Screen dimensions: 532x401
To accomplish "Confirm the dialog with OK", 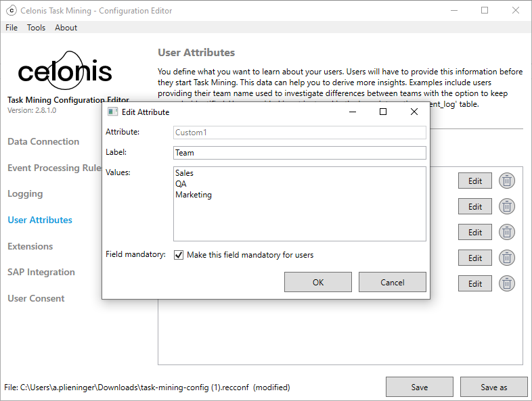I will 318,282.
